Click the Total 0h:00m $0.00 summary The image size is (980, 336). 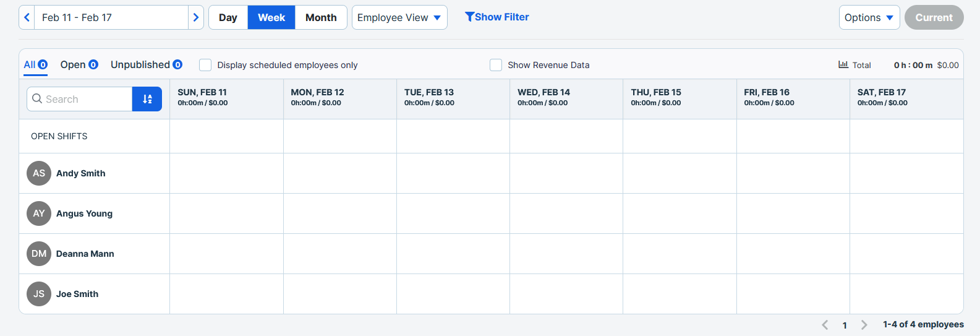point(899,65)
